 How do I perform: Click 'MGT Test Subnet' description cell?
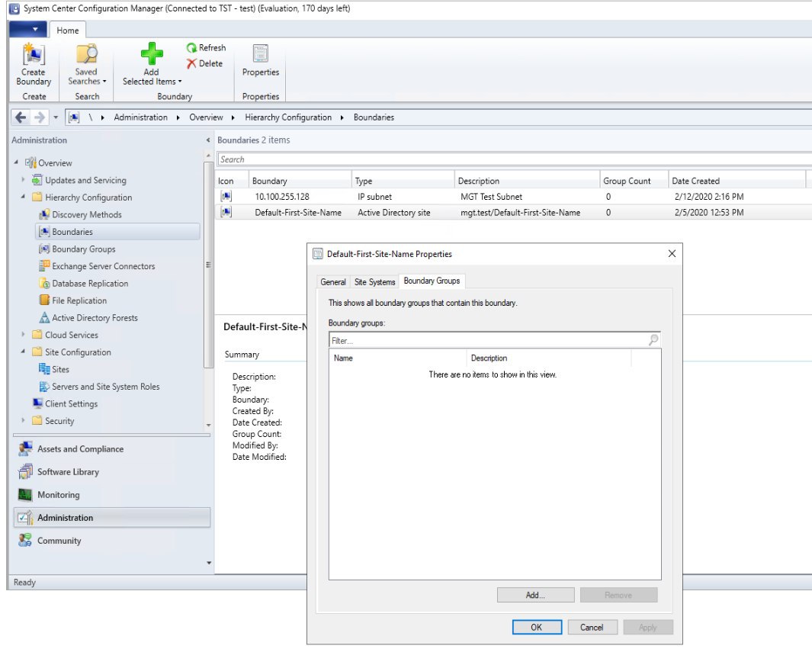[492, 197]
